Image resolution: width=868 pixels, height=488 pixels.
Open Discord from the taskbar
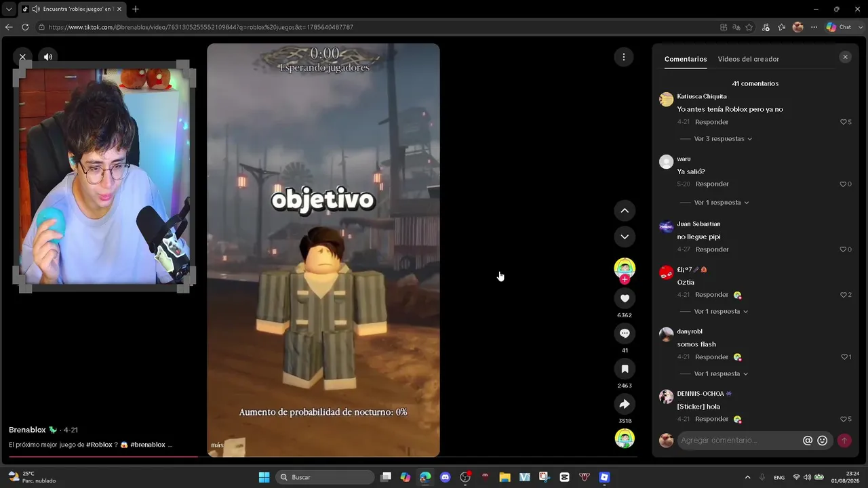(445, 477)
